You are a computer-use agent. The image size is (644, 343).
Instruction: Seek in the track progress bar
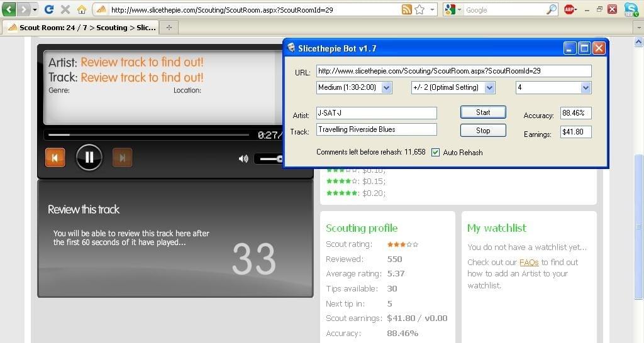148,134
